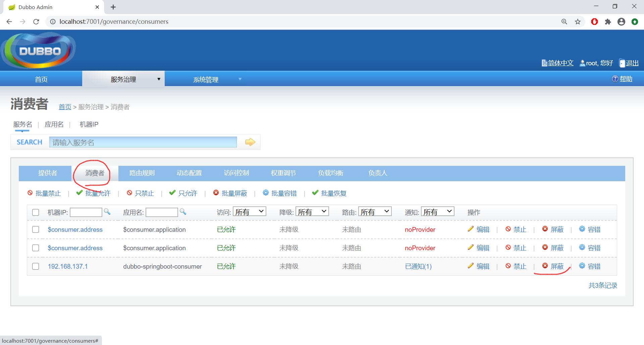The image size is (644, 345).
Task: Switch to the 提供者 tab
Action: pyautogui.click(x=48, y=173)
